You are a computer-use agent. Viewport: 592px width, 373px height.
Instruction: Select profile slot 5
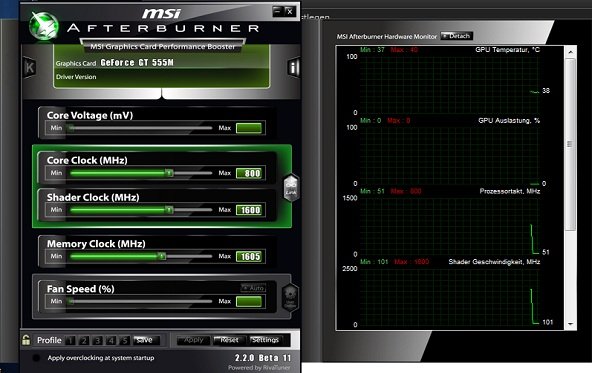(125, 341)
